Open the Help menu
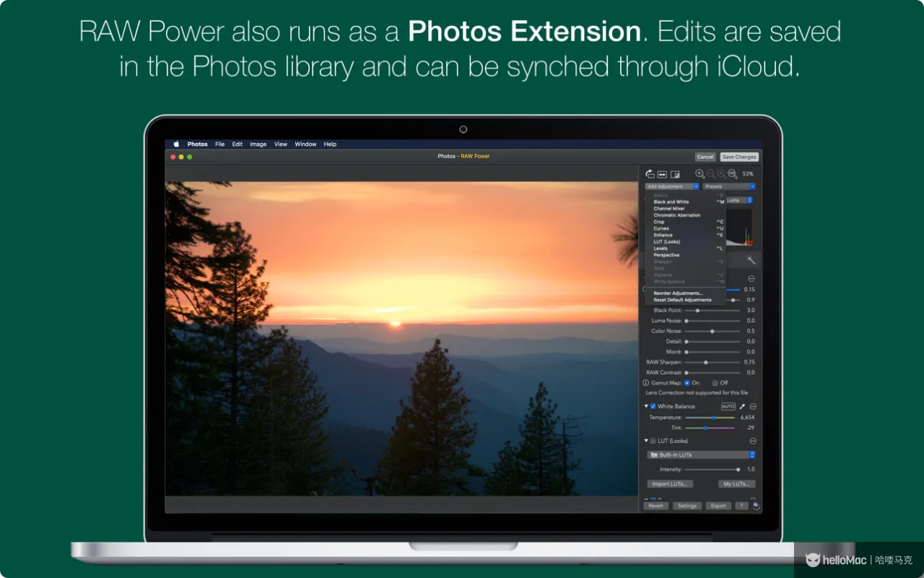 pyautogui.click(x=330, y=144)
